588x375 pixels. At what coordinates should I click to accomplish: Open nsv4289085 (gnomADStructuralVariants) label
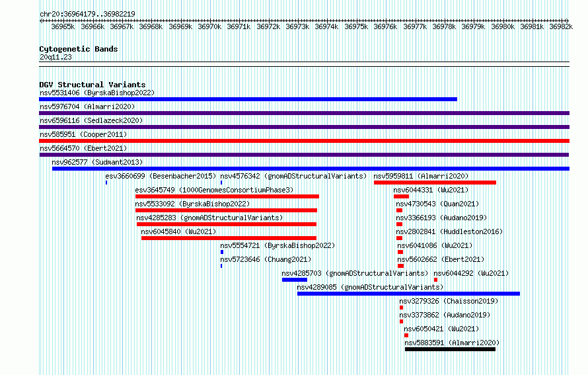(x=370, y=287)
